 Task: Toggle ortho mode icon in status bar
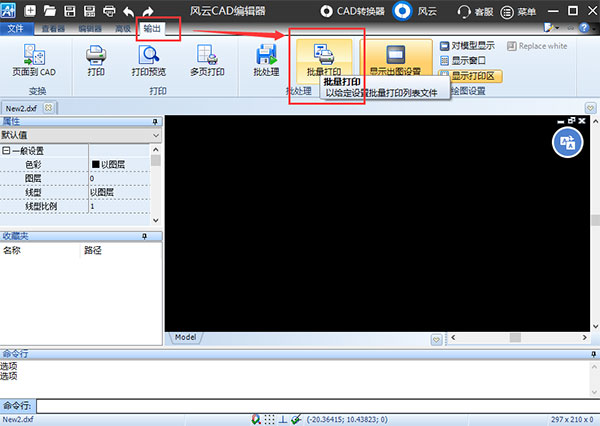point(283,419)
